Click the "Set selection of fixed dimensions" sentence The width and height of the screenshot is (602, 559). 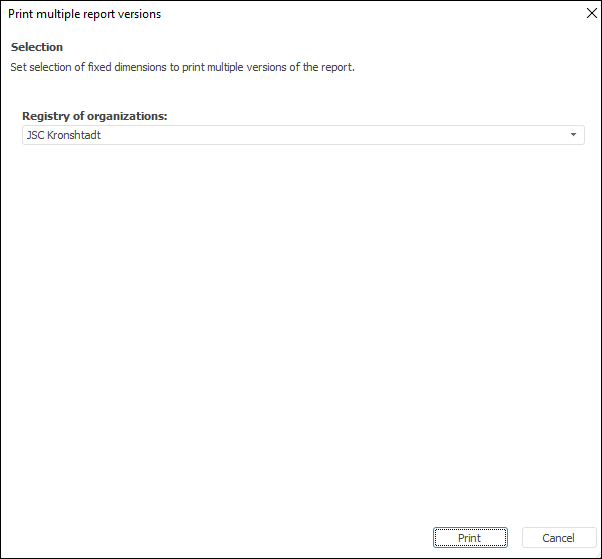pos(182,67)
